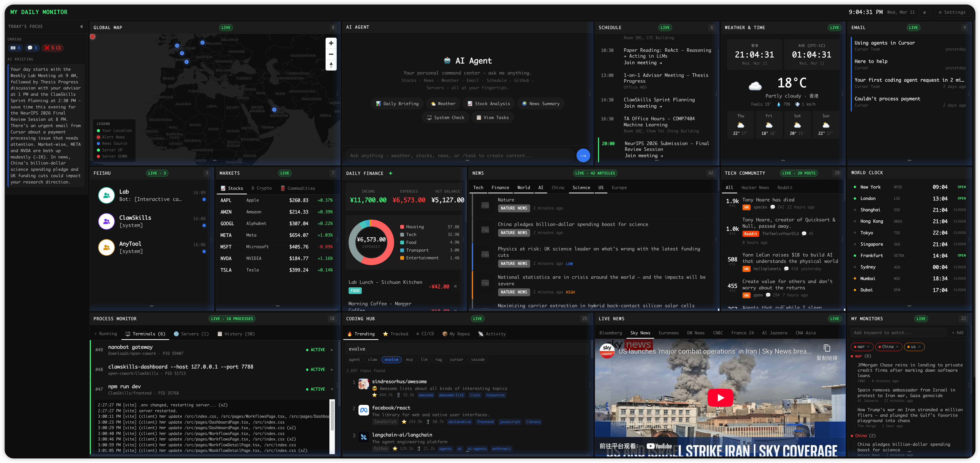Toggle the evolve filter tag in Coding Hub
Viewport: 980px width, 463px height.
click(x=391, y=359)
